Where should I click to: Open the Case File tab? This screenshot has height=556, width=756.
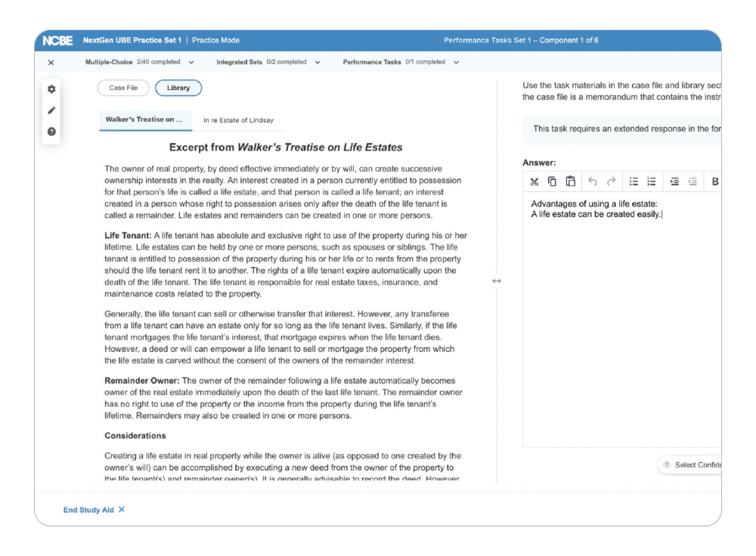(x=123, y=88)
